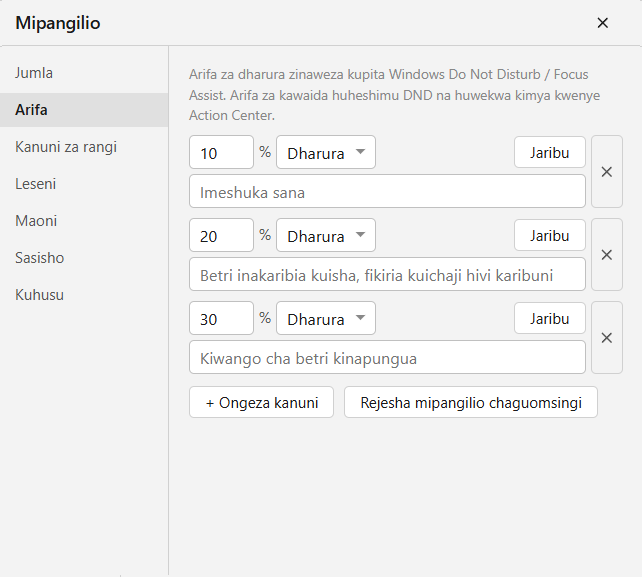Viewport: 642px width, 577px height.
Task: Show the Kuhusu section
Action: [84, 295]
